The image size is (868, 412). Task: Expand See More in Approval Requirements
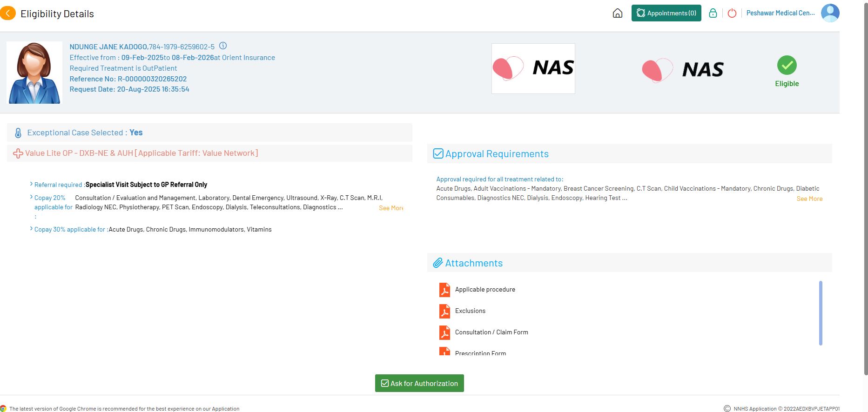pyautogui.click(x=809, y=199)
